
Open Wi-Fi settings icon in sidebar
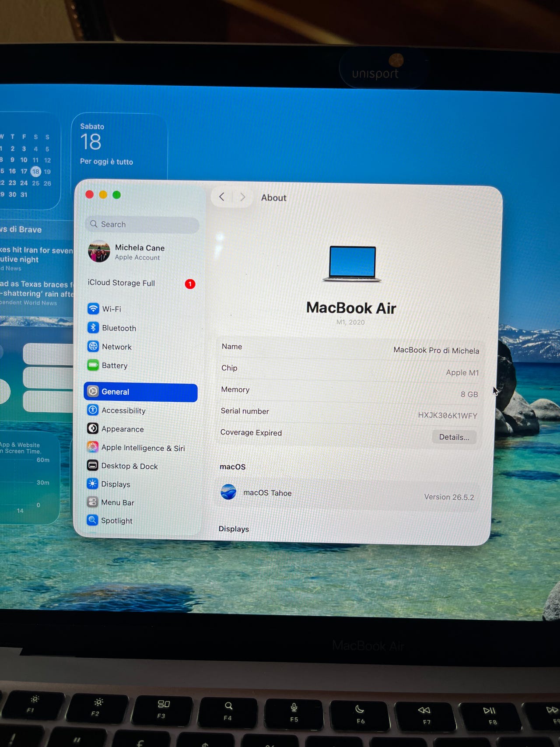coord(93,309)
